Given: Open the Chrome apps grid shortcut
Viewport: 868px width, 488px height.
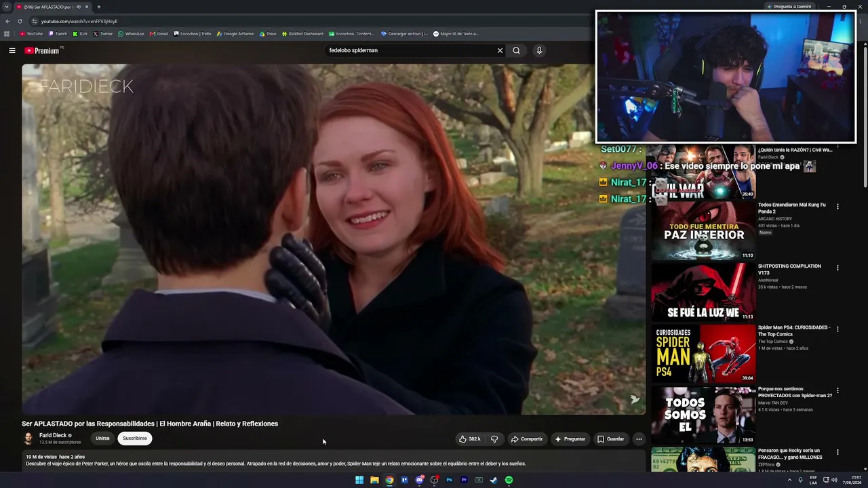Looking at the screenshot, I should tap(7, 34).
